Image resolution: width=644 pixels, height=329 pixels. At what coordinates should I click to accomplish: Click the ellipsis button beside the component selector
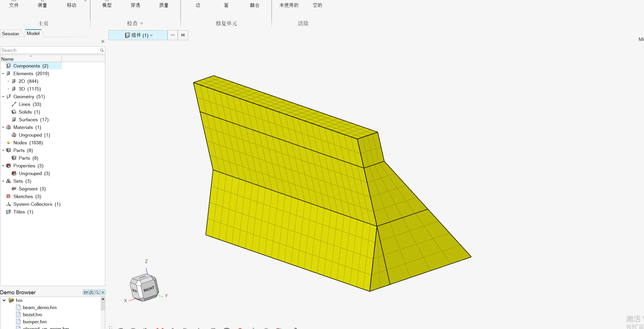coord(173,35)
